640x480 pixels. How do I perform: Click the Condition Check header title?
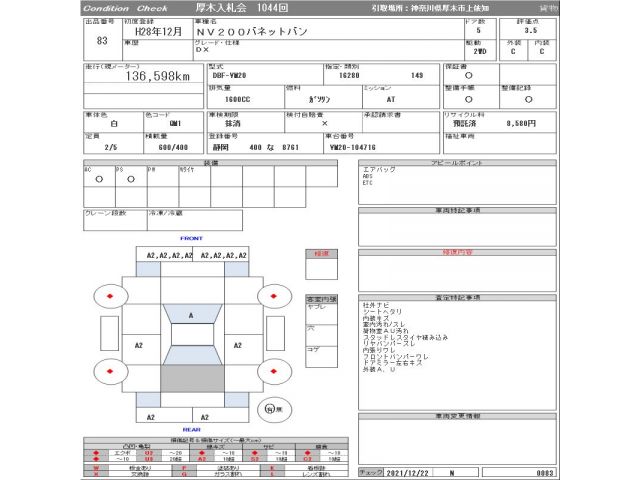click(125, 8)
